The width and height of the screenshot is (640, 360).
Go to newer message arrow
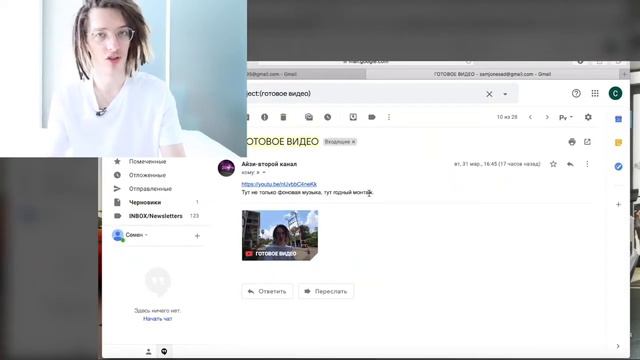pos(530,117)
